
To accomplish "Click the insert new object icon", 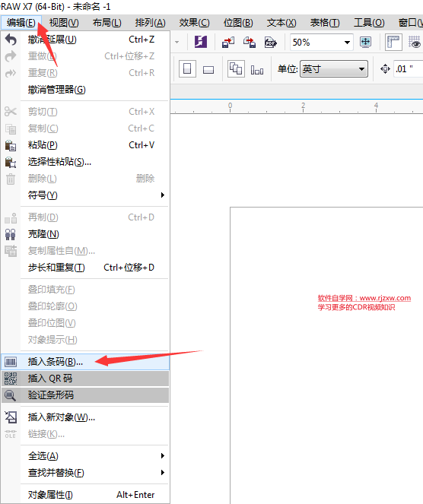I will (11, 417).
